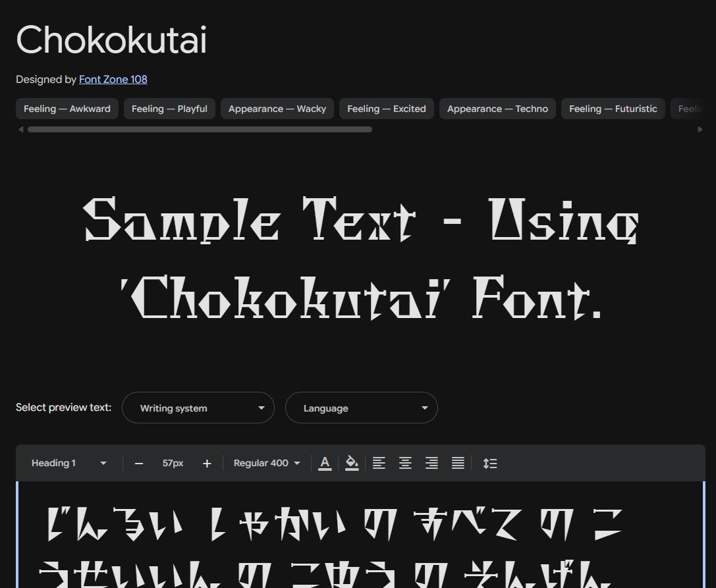Adjust line spacing icon

[490, 464]
